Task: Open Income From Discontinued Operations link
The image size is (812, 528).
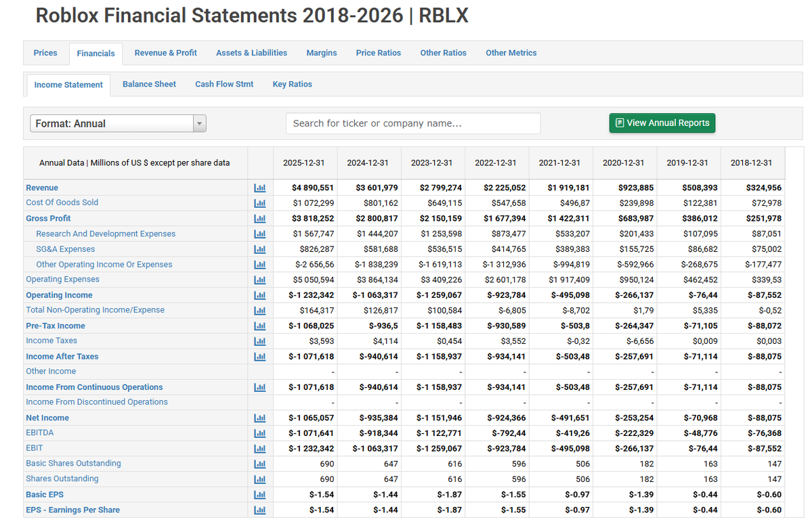Action: [x=97, y=401]
